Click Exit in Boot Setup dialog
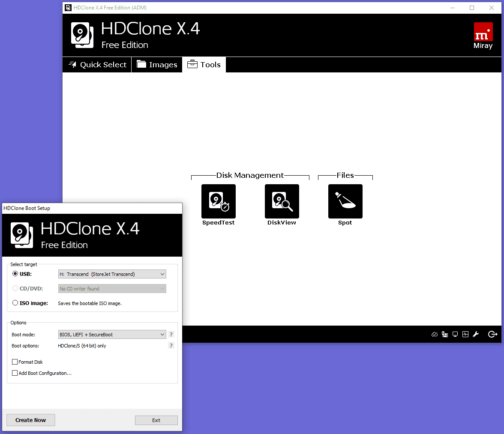504x434 pixels. click(x=156, y=420)
